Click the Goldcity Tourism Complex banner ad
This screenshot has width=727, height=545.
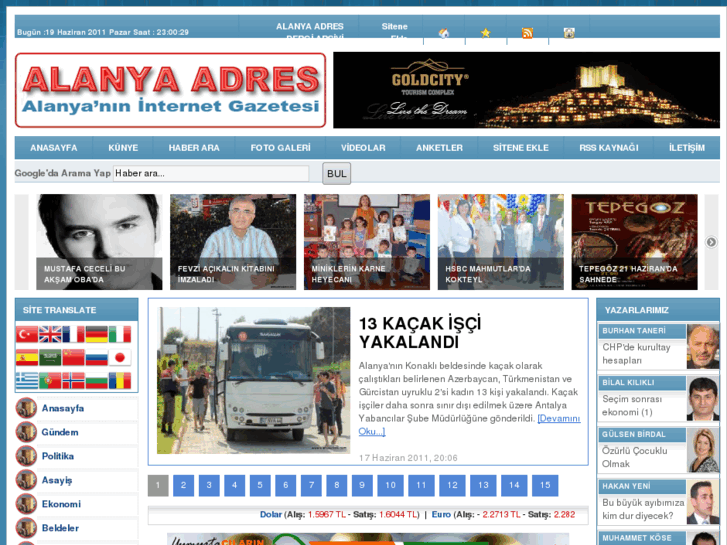pyautogui.click(x=526, y=90)
